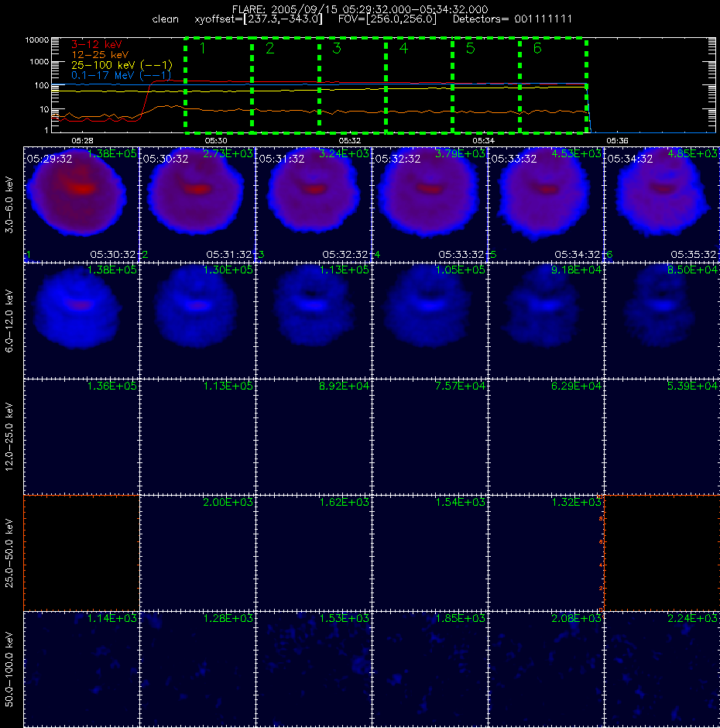Choose the 3.0-6.0 keV image starting 05:33:32
The height and width of the screenshot is (728, 720).
(x=546, y=204)
